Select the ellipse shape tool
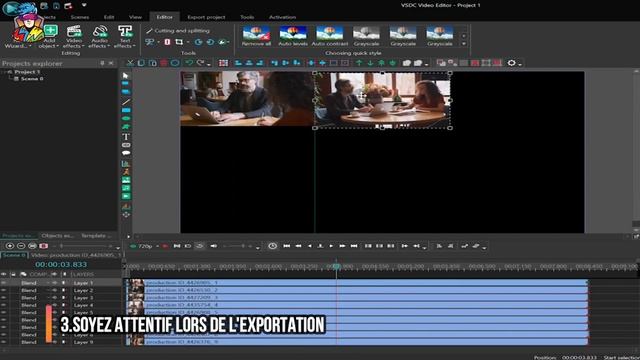 tap(126, 118)
